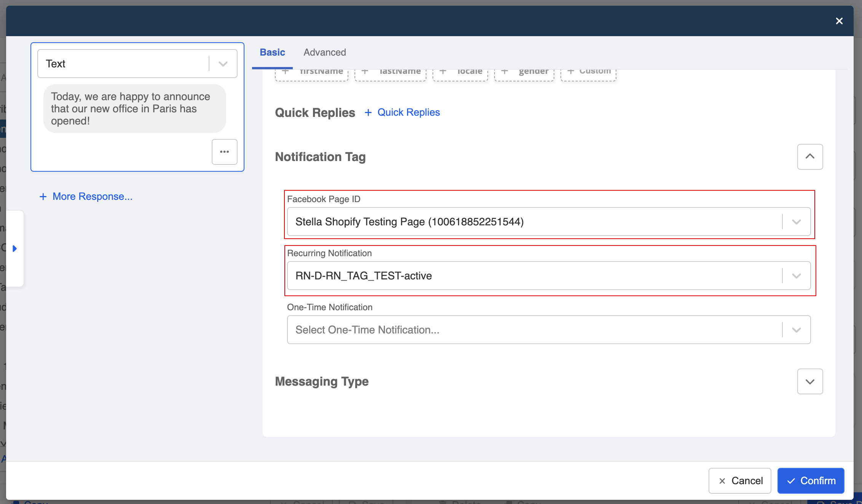Click the Confirm button
Image resolution: width=862 pixels, height=504 pixels.
point(811,481)
